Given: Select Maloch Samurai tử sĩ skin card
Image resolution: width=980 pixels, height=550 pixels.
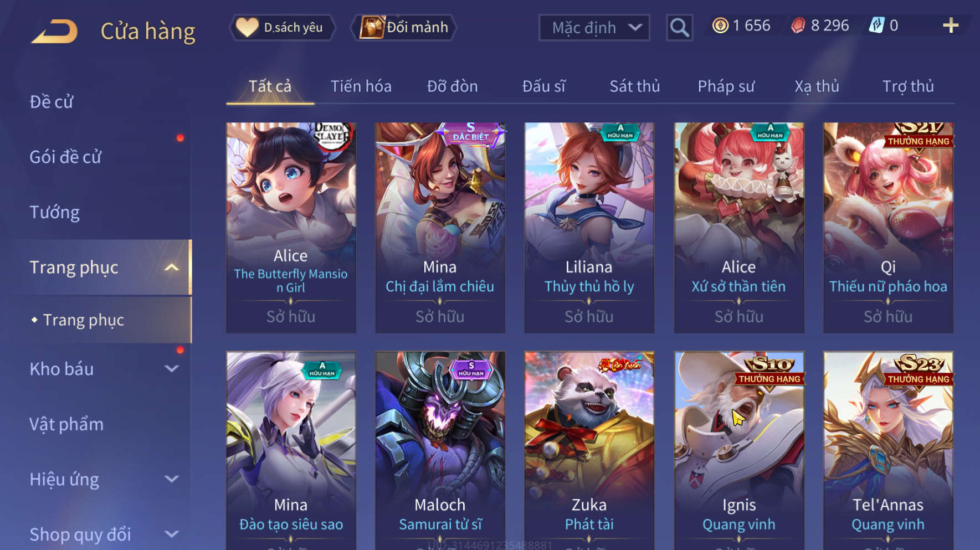Looking at the screenshot, I should pyautogui.click(x=440, y=450).
